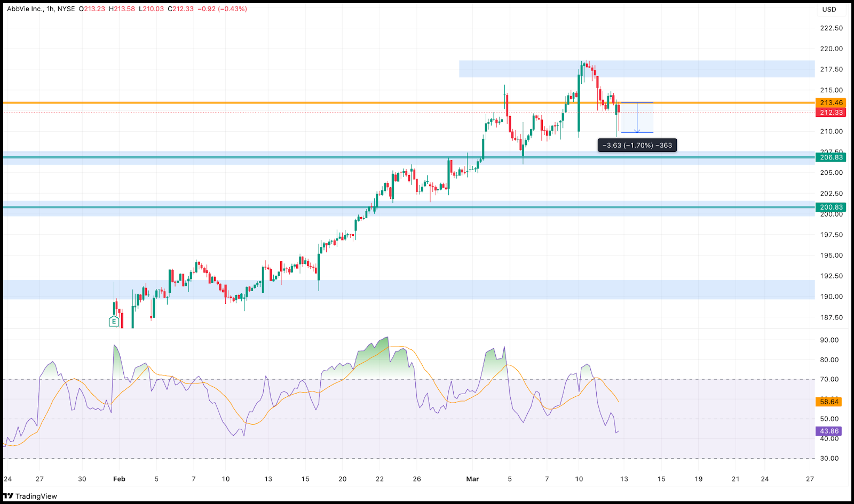
Task: Click the "30" date on the time axis
Action: click(82, 479)
